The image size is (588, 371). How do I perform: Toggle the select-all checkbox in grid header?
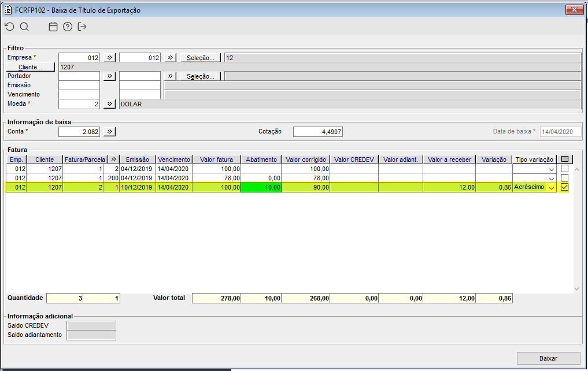(x=565, y=159)
